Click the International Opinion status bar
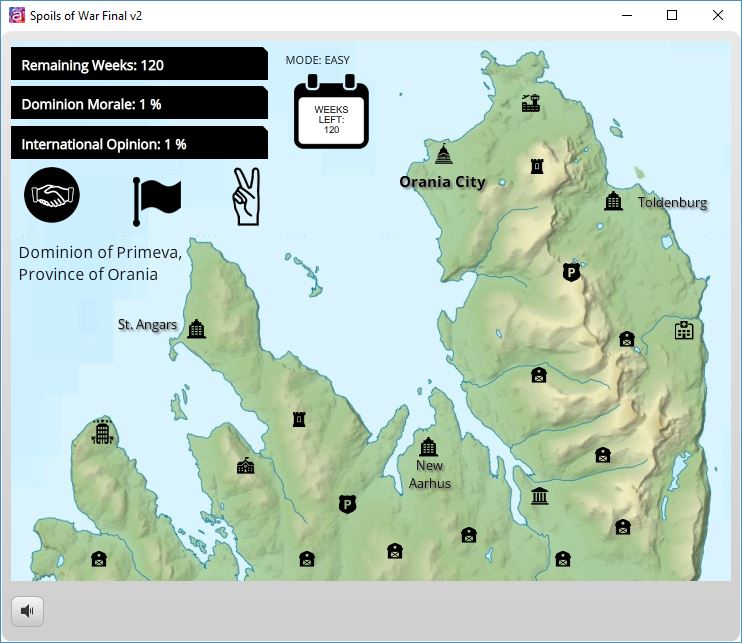The height and width of the screenshot is (643, 742). coord(139,144)
